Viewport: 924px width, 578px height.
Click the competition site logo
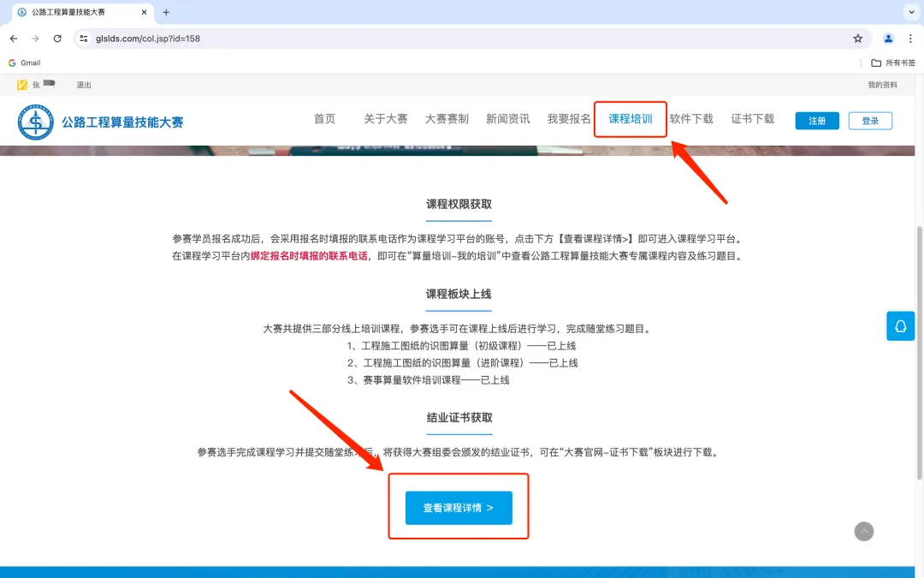[x=35, y=121]
